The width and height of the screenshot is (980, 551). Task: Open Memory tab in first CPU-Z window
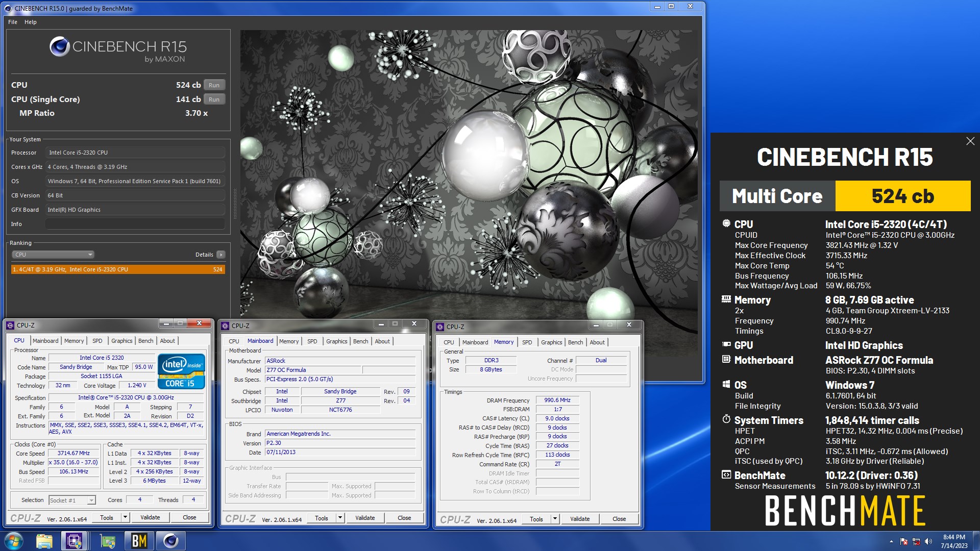tap(74, 341)
